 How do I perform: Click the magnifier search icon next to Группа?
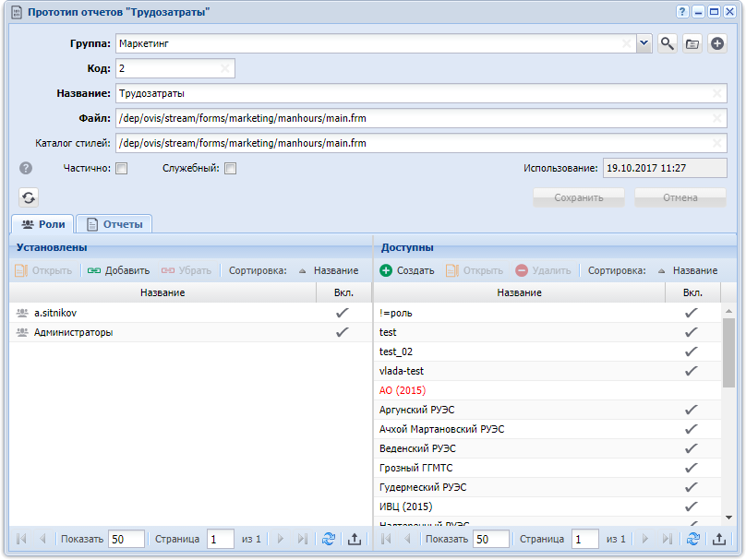667,43
